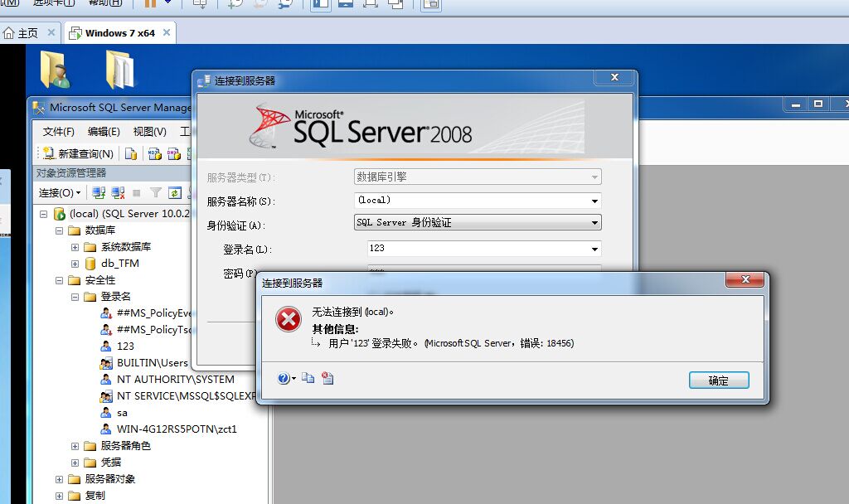
Task: Click the user folder icon on the desktop
Action: click(56, 69)
